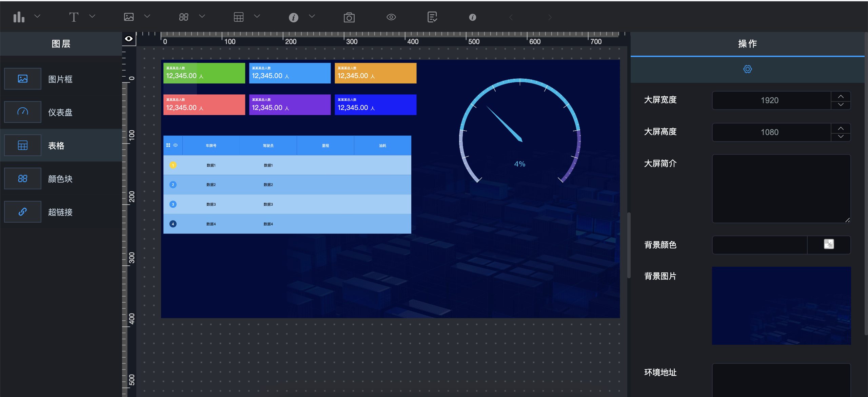The height and width of the screenshot is (397, 868).
Task: Click the grid icon in table header
Action: [x=168, y=145]
